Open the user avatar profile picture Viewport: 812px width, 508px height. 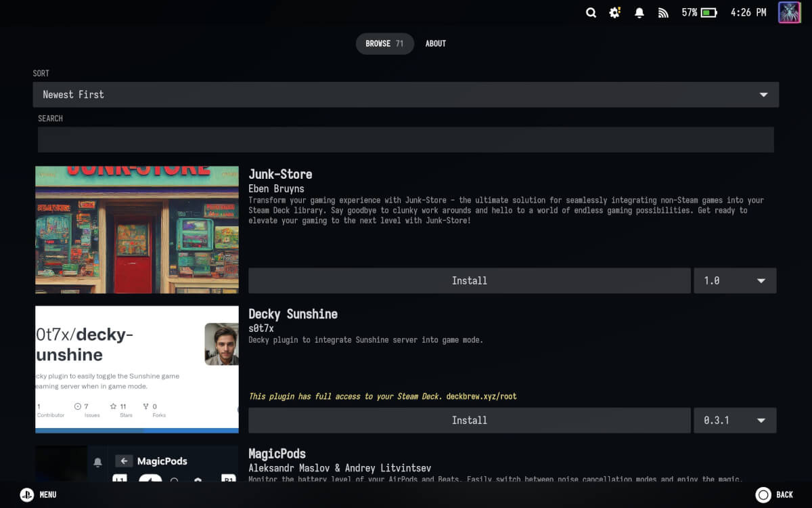[x=789, y=12]
